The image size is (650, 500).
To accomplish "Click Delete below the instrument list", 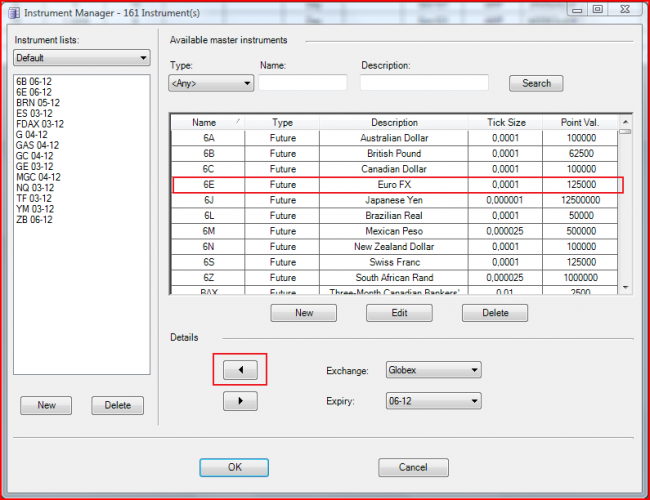I will [118, 405].
